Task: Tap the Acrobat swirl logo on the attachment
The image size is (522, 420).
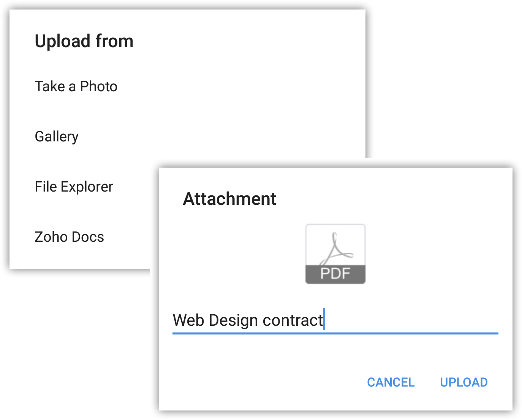Action: pyautogui.click(x=335, y=249)
